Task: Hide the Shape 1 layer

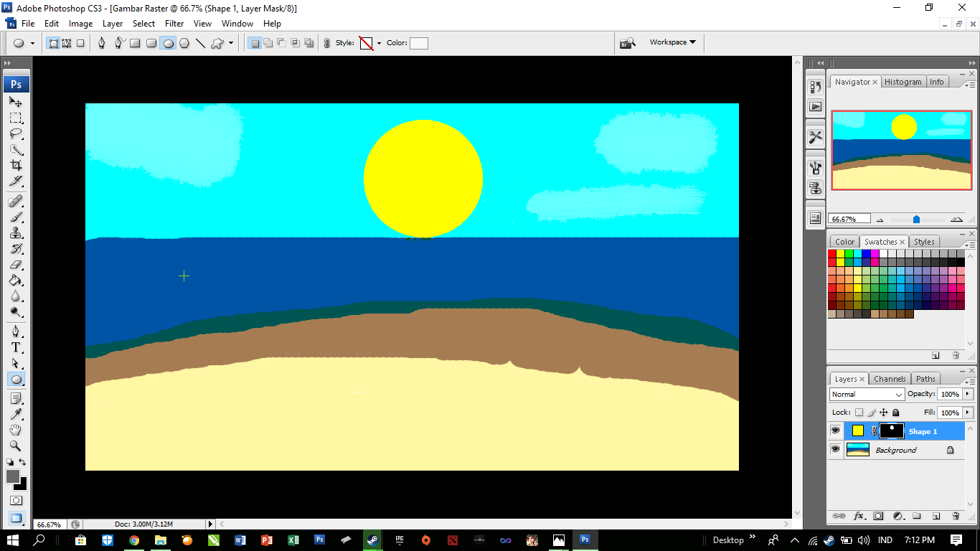Action: pyautogui.click(x=836, y=430)
